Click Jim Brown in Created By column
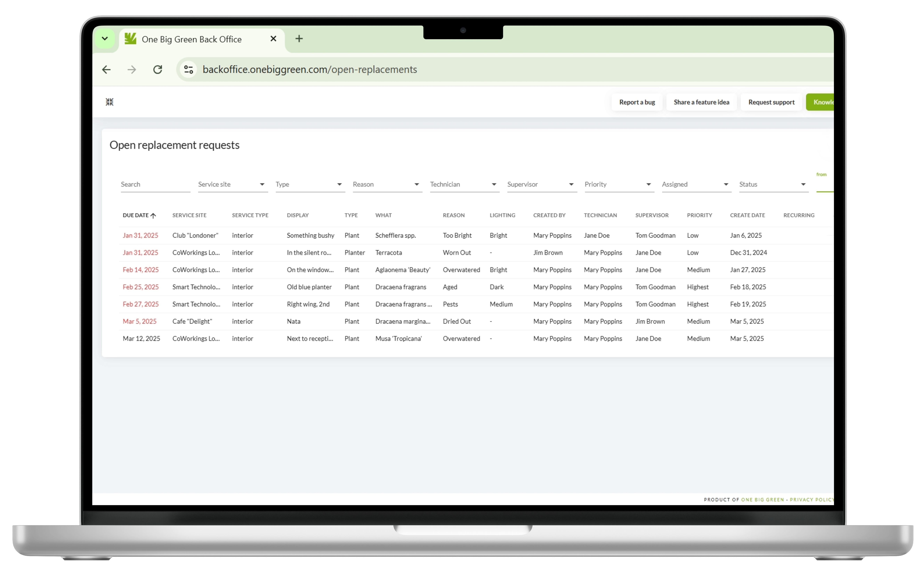The image size is (924, 565). click(x=547, y=253)
